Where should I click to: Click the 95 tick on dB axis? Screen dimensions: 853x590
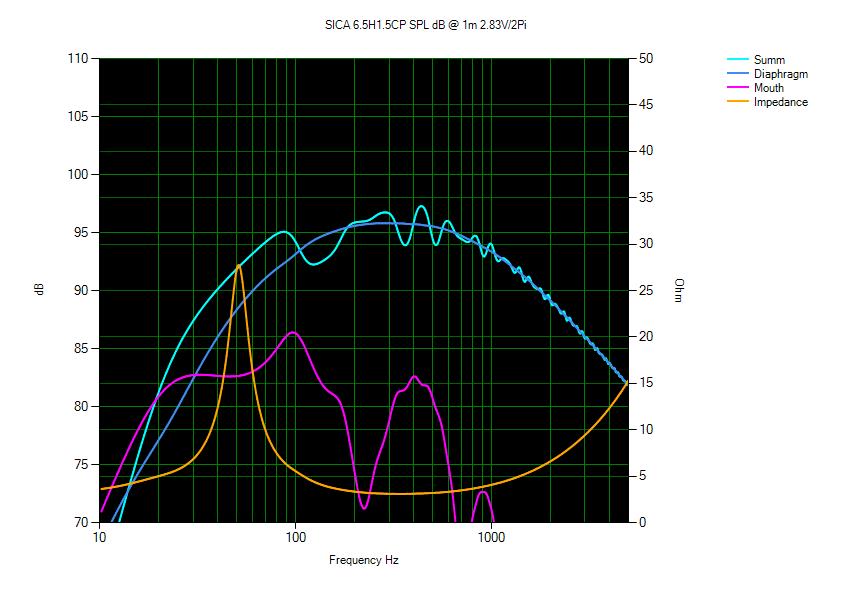coord(80,233)
